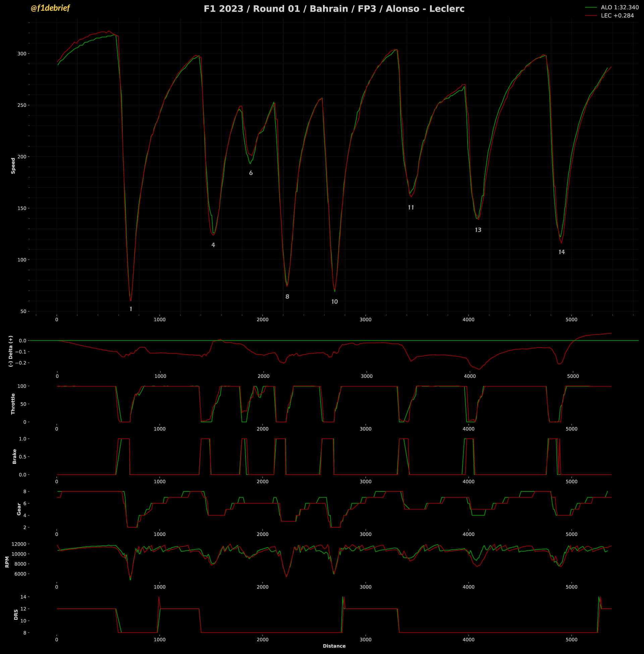Click the turn 14 corner label

pyautogui.click(x=561, y=252)
